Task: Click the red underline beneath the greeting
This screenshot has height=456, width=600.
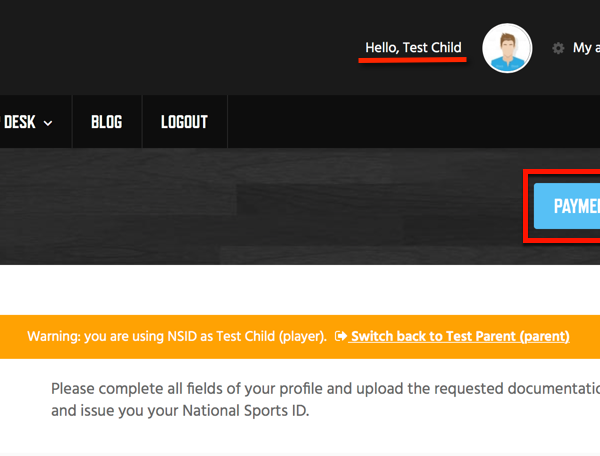Action: coord(412,60)
